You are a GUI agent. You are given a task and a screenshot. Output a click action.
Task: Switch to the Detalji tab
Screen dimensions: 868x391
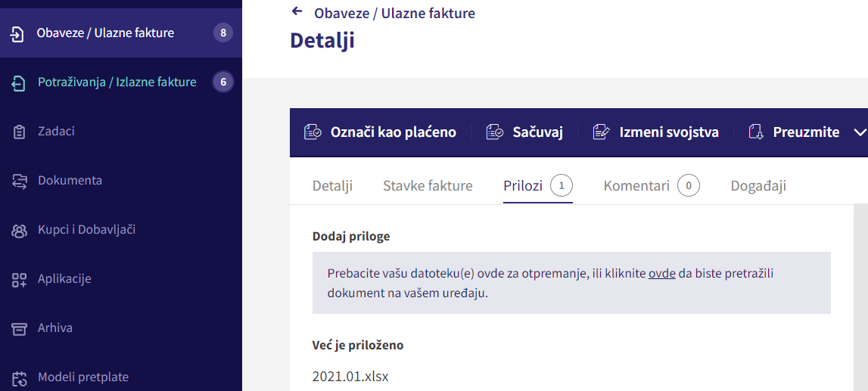click(x=332, y=186)
